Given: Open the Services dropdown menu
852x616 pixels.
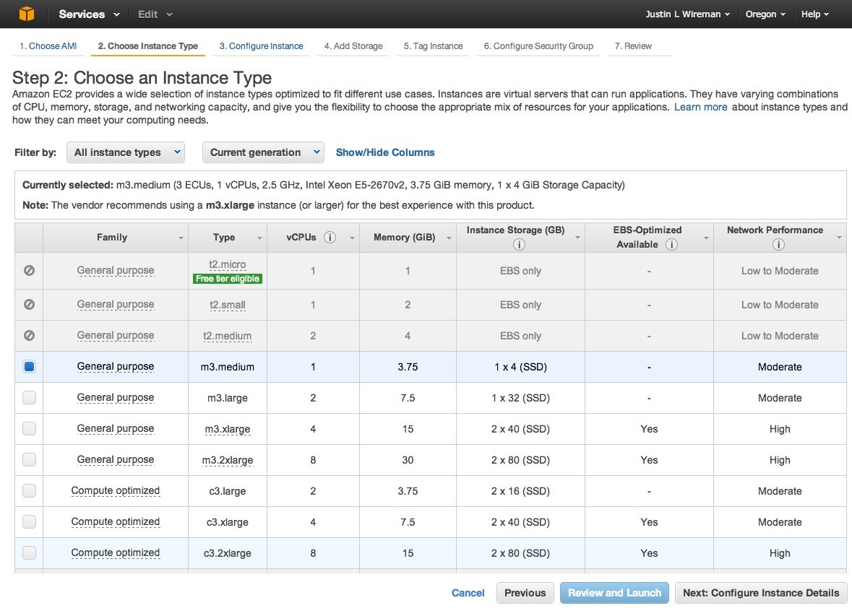Looking at the screenshot, I should 89,14.
